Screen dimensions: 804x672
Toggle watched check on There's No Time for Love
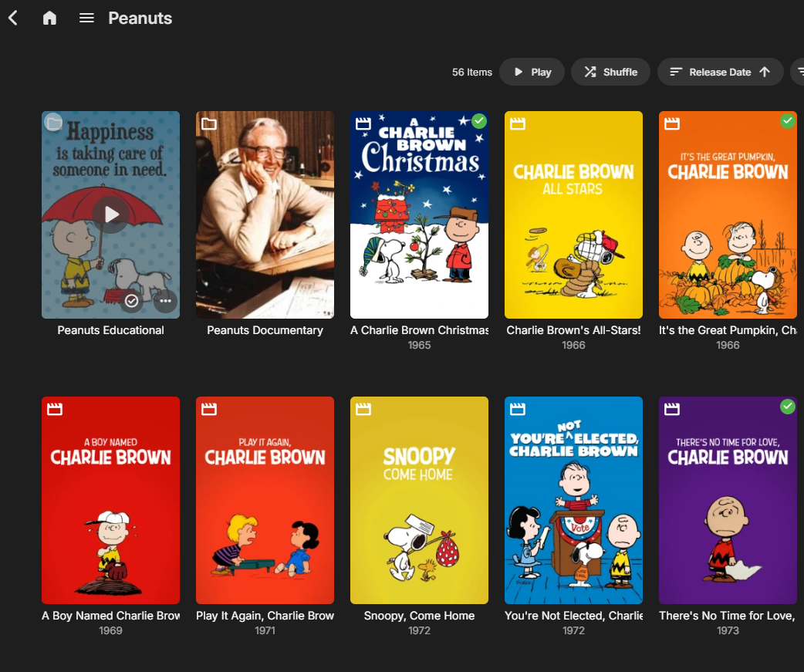click(788, 407)
